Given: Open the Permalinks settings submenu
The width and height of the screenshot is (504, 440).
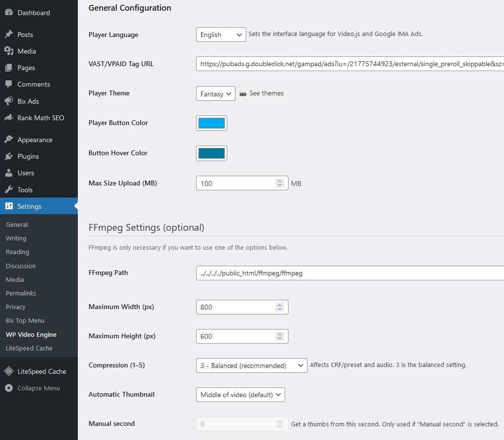Looking at the screenshot, I should tap(21, 293).
